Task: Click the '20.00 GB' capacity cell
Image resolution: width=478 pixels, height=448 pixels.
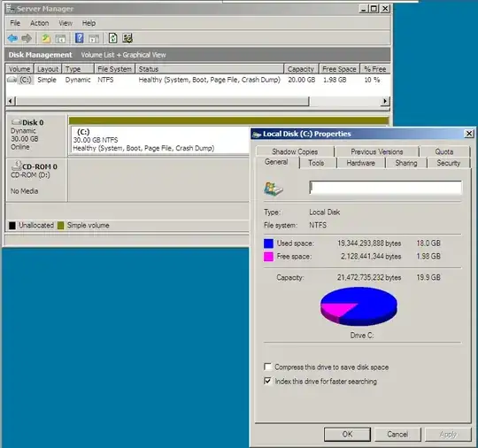Action: point(302,80)
